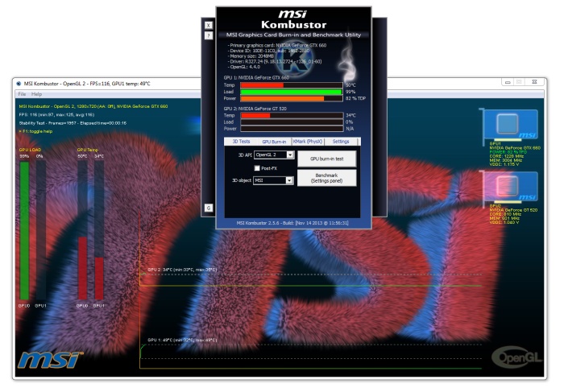Click the 'F1: toggle help' hint text
The height and width of the screenshot is (392, 564).
36,131
